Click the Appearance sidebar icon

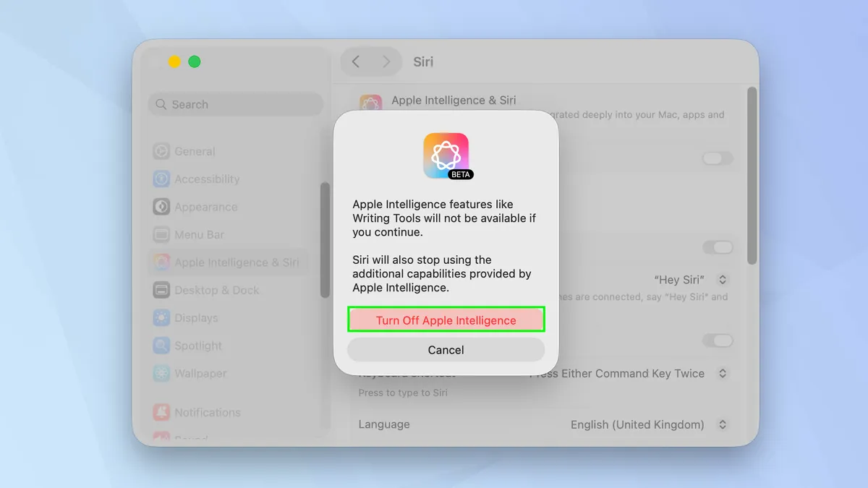(161, 207)
